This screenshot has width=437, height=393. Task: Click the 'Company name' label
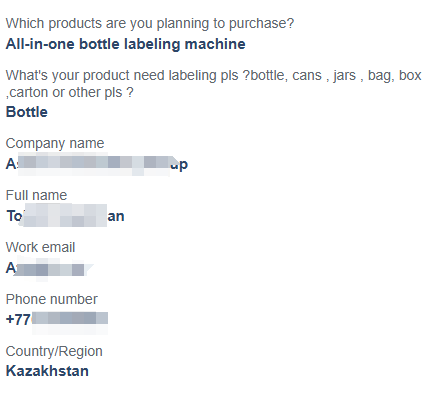coord(55,143)
